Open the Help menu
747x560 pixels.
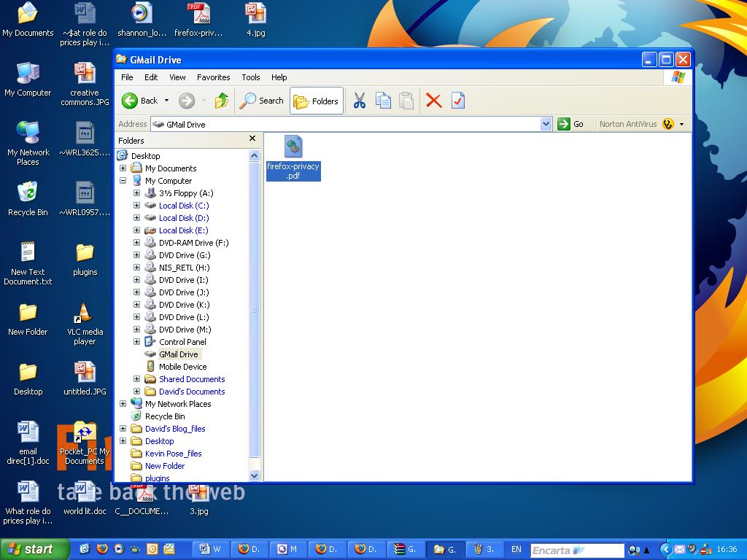279,77
